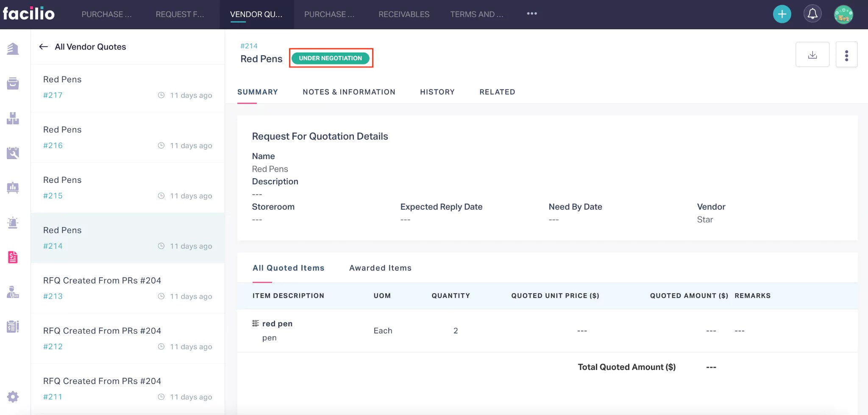The width and height of the screenshot is (868, 415).
Task: Open the create new item plus icon
Action: click(x=781, y=14)
